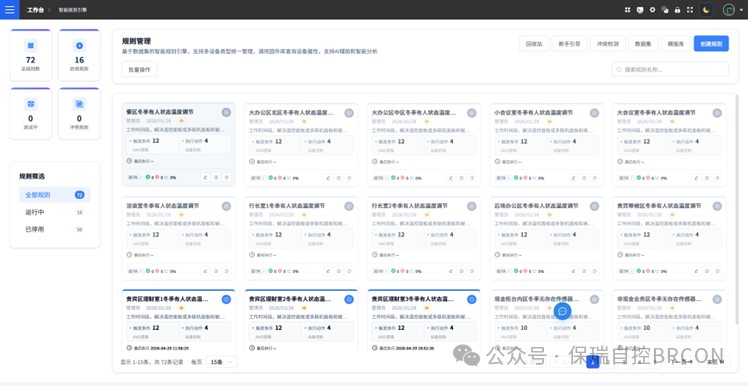Viewport: 748px width, 386px height.
Task: Toggle status circle on 现金柜台内区 rule card
Action: click(x=594, y=299)
